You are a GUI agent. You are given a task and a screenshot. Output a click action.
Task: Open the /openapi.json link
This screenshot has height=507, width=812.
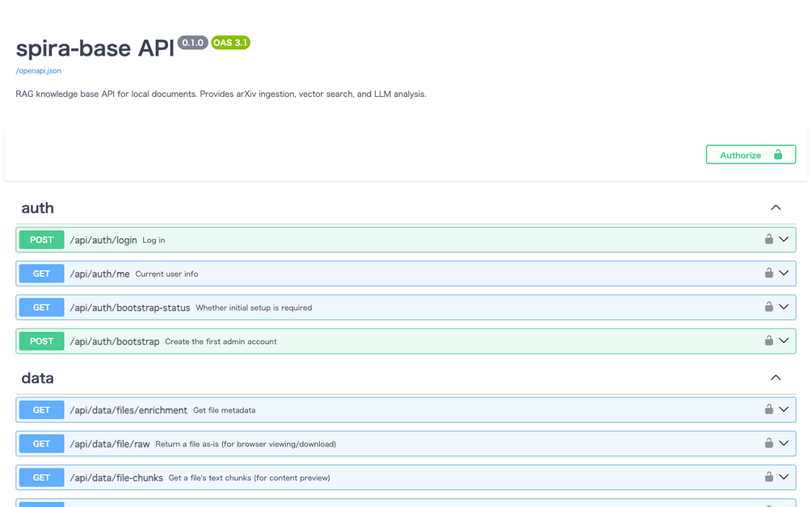coord(38,71)
